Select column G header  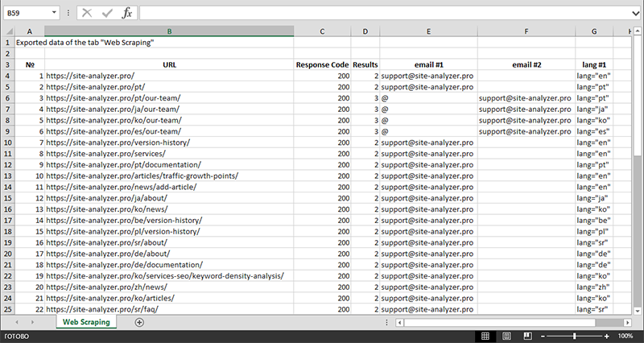tap(594, 31)
